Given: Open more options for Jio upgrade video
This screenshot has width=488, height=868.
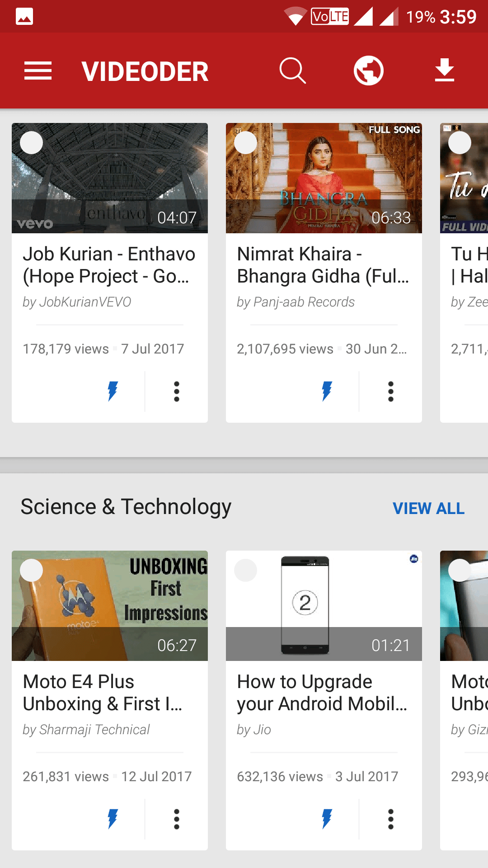Looking at the screenshot, I should [391, 819].
